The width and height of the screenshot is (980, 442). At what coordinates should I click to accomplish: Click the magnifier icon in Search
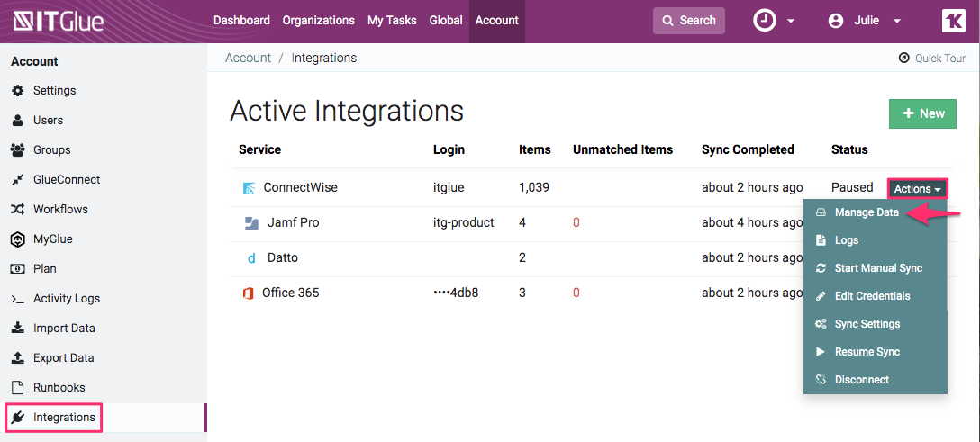668,21
